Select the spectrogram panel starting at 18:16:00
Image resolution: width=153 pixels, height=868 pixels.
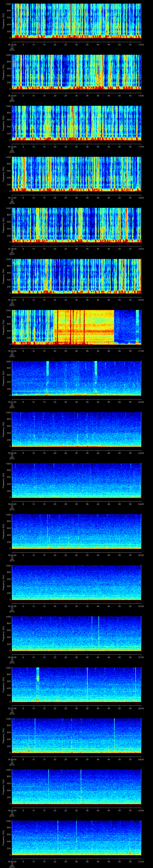click(77, 123)
